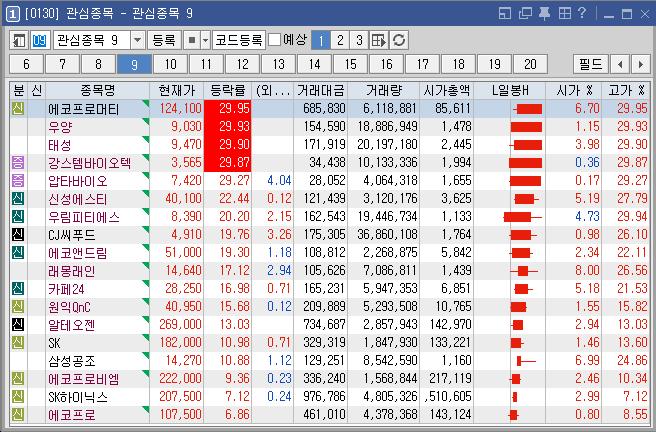Image resolution: width=656 pixels, height=432 pixels.
Task: Click the 거래대금 column header
Action: [320, 90]
